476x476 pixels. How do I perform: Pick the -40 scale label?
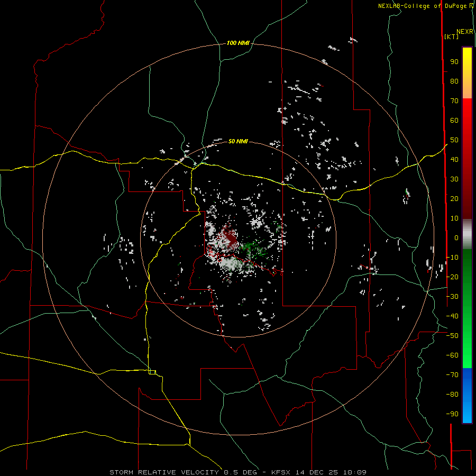point(452,316)
